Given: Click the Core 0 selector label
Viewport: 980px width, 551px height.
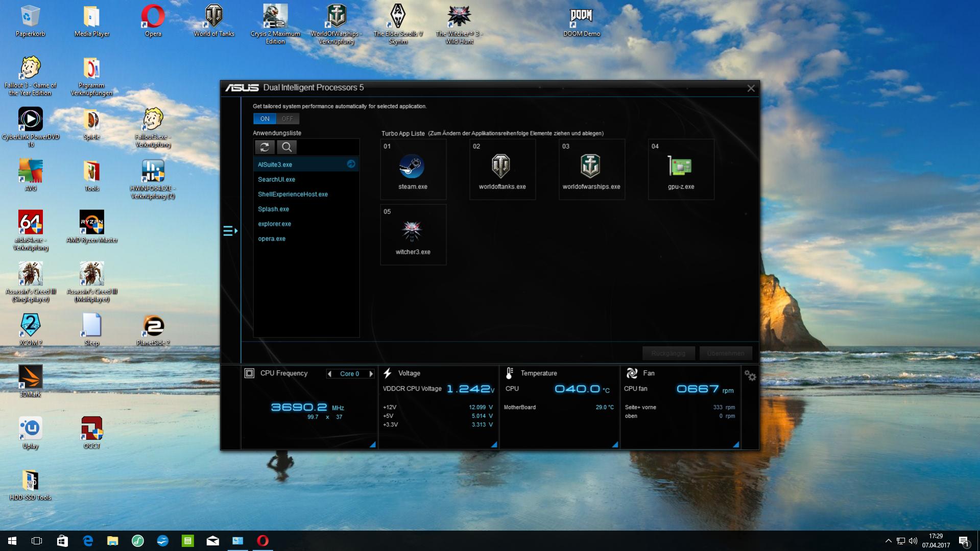Looking at the screenshot, I should [x=350, y=374].
